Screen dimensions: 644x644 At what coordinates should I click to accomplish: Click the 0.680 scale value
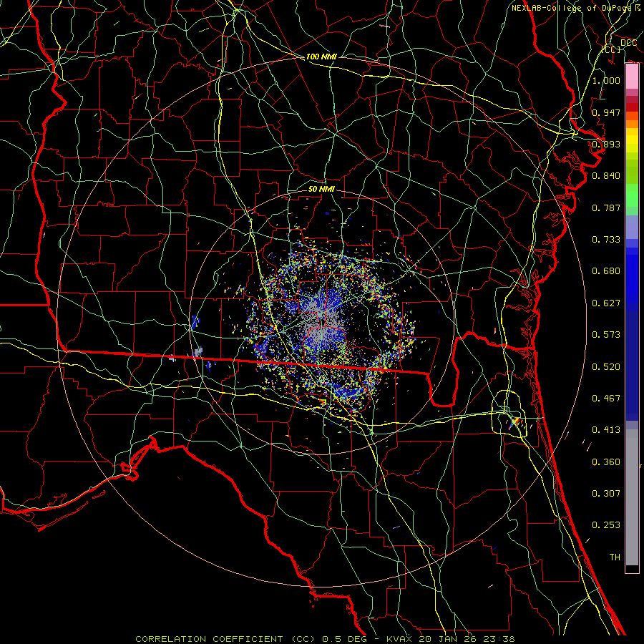pyautogui.click(x=606, y=271)
